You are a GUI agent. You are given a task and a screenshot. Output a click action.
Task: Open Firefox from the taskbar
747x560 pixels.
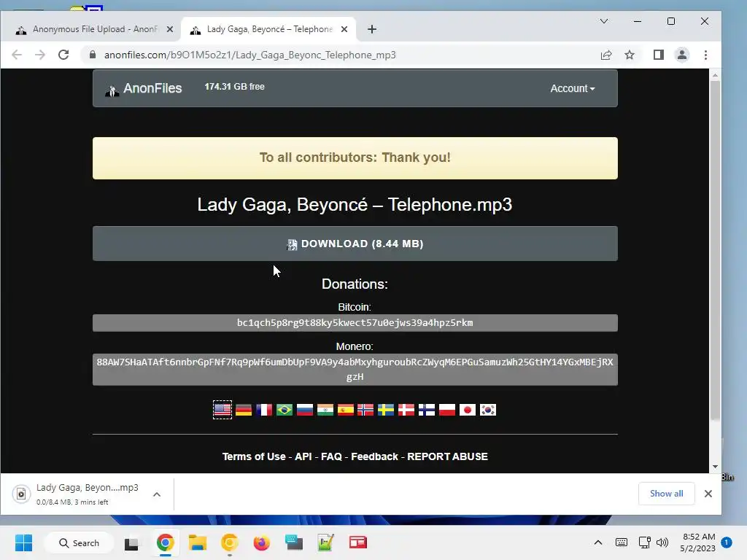click(262, 542)
